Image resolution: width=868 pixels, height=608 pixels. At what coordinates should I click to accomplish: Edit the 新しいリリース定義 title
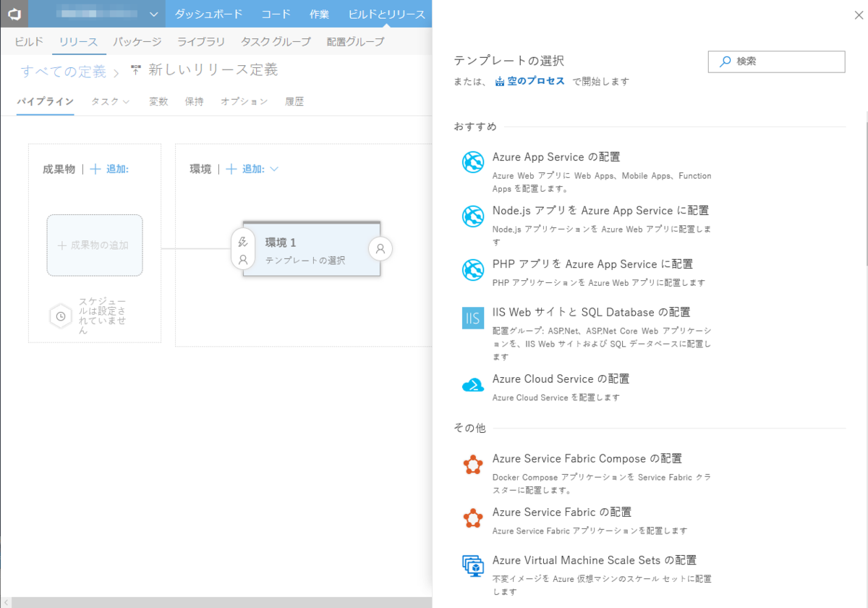(x=213, y=70)
